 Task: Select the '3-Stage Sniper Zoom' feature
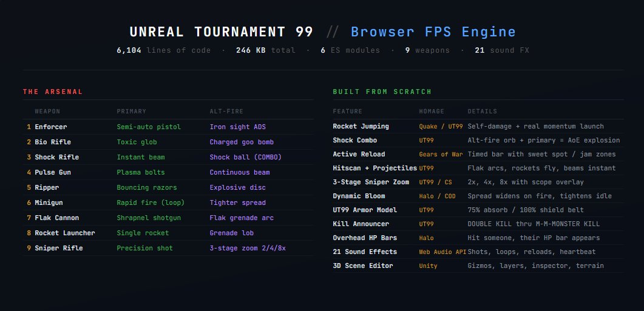click(371, 182)
